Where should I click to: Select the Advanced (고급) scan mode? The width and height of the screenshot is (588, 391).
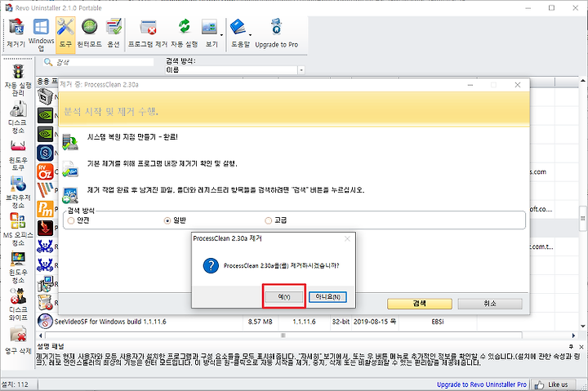268,220
